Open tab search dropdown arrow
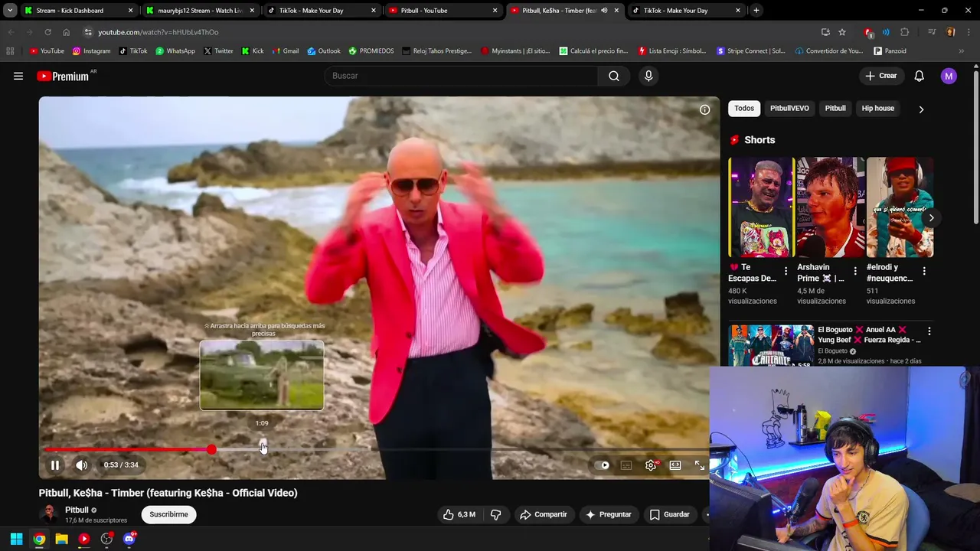The height and width of the screenshot is (551, 980). tap(10, 11)
